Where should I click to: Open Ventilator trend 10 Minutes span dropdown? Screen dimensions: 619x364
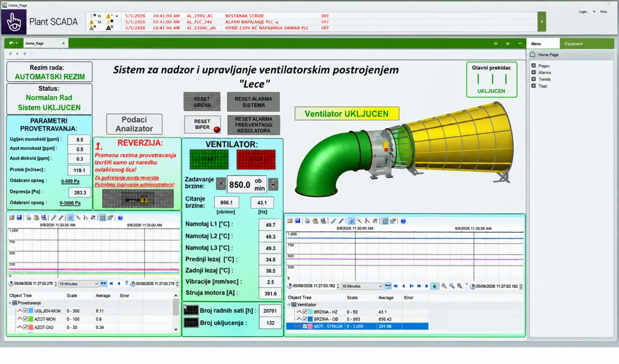click(380, 286)
